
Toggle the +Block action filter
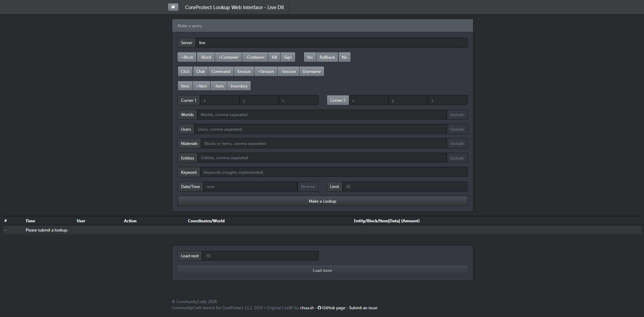coord(187,57)
